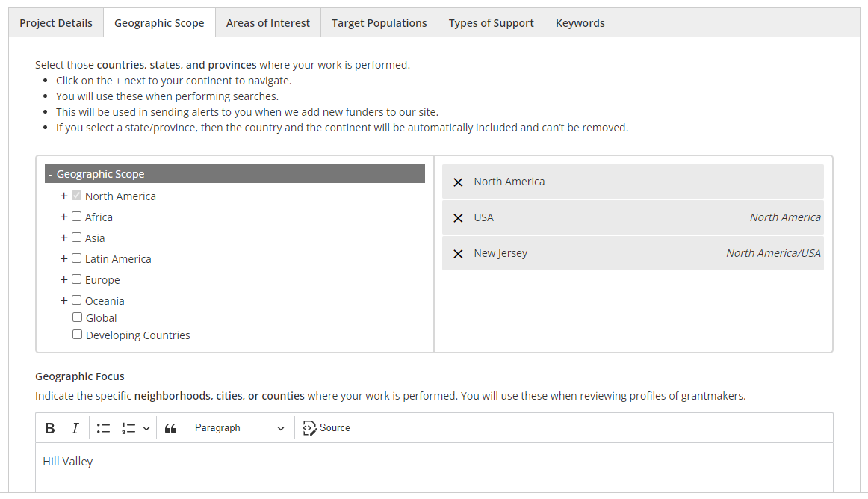
Task: Select the Europe checkbox
Action: pyautogui.click(x=77, y=279)
